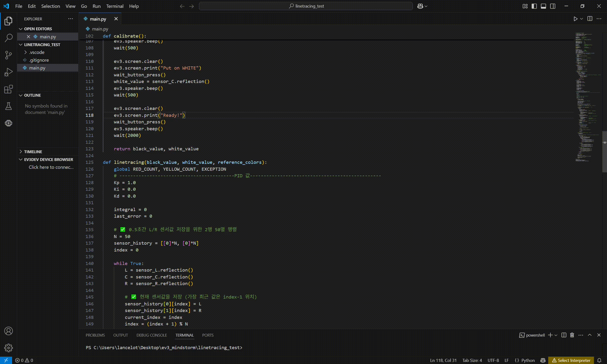Switch to the DEBUG CONSOLE tab
The image size is (607, 364).
pyautogui.click(x=152, y=335)
